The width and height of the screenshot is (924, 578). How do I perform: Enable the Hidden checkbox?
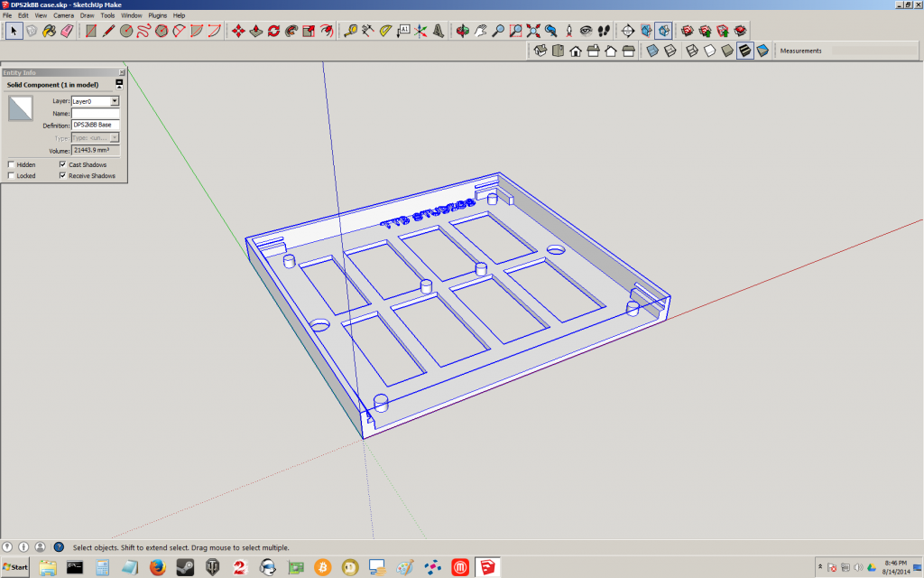tap(11, 164)
